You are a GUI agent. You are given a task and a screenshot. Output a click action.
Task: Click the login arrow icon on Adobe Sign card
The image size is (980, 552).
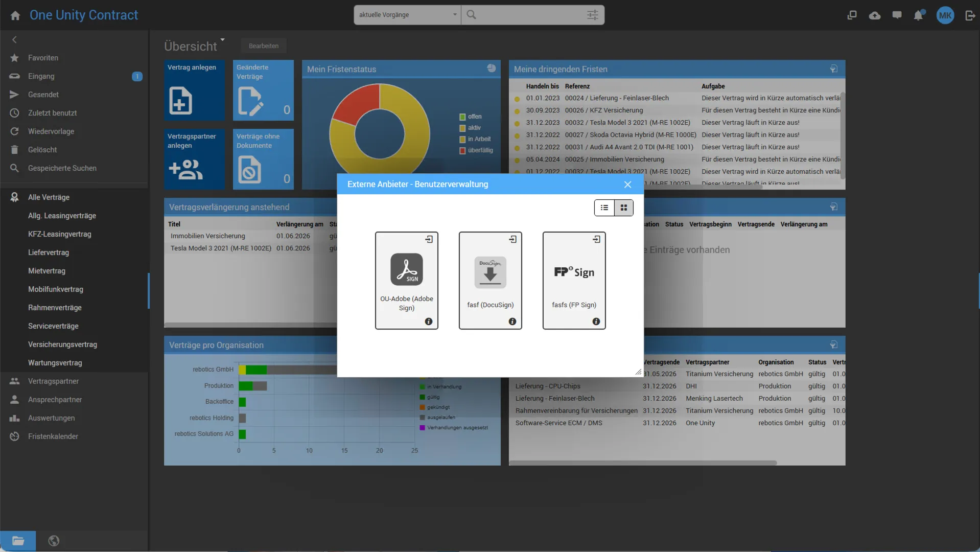click(x=429, y=239)
